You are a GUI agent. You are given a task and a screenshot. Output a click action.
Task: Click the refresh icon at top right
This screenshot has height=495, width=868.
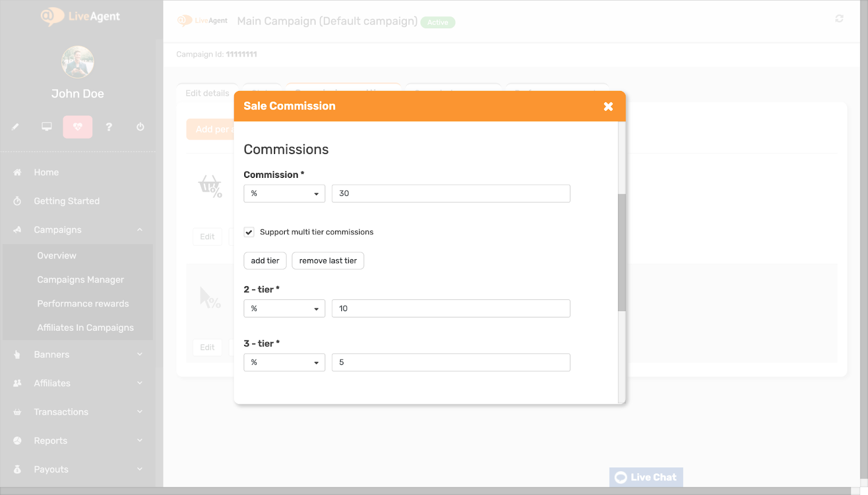click(x=839, y=18)
